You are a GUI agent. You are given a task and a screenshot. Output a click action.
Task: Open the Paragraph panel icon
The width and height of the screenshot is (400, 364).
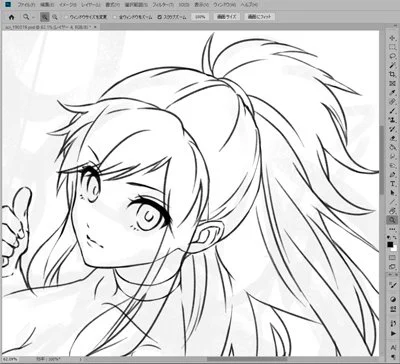[393, 358]
